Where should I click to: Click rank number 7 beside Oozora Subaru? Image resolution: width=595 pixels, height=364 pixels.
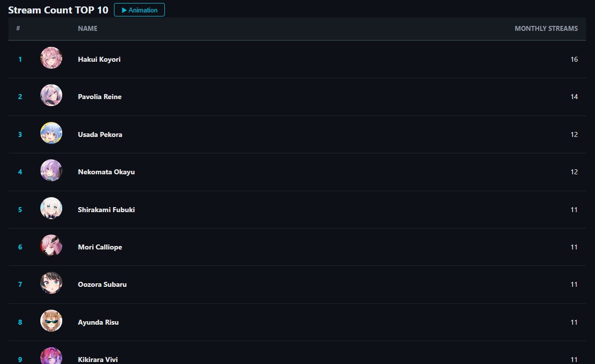coord(20,285)
